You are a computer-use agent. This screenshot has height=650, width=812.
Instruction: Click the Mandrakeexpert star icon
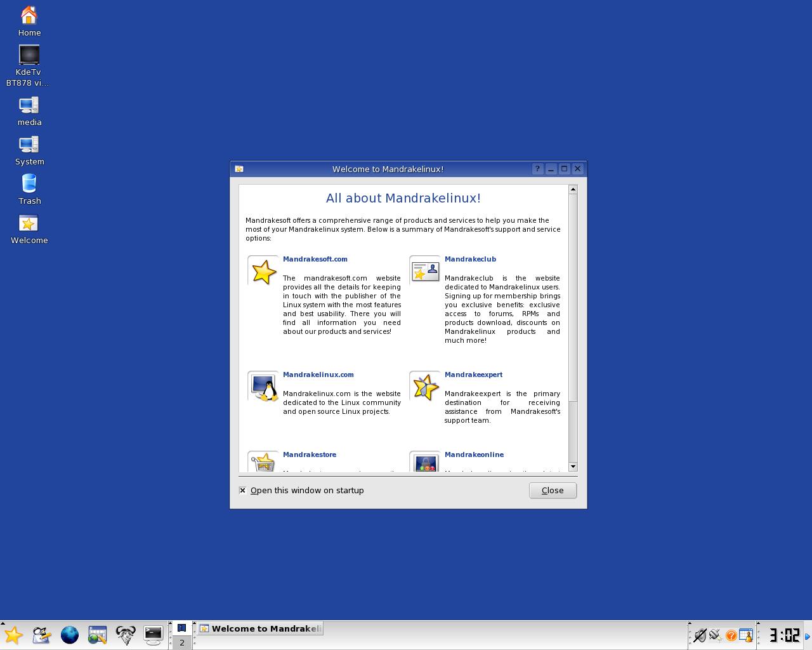coord(425,387)
